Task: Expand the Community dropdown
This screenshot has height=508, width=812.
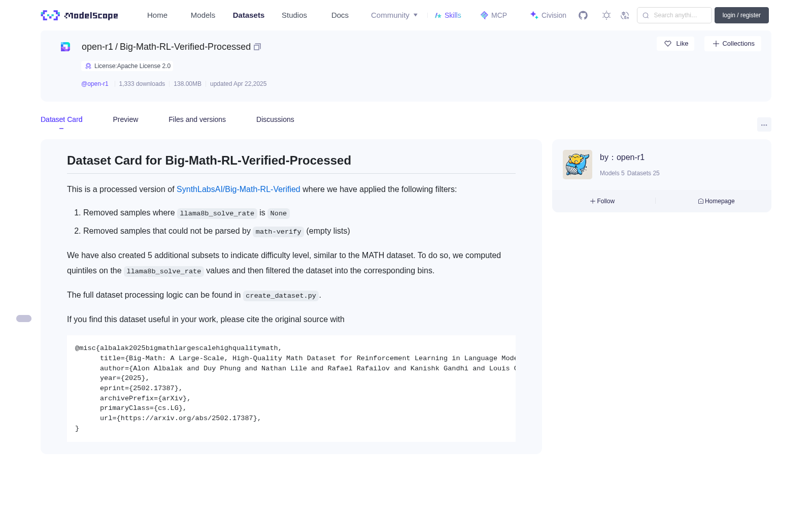Action: click(394, 15)
